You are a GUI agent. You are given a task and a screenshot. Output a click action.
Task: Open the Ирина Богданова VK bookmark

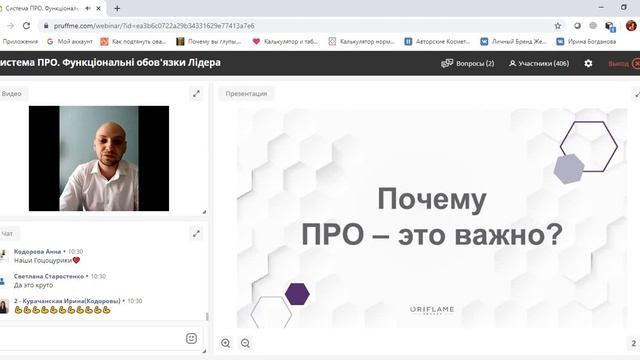click(587, 42)
